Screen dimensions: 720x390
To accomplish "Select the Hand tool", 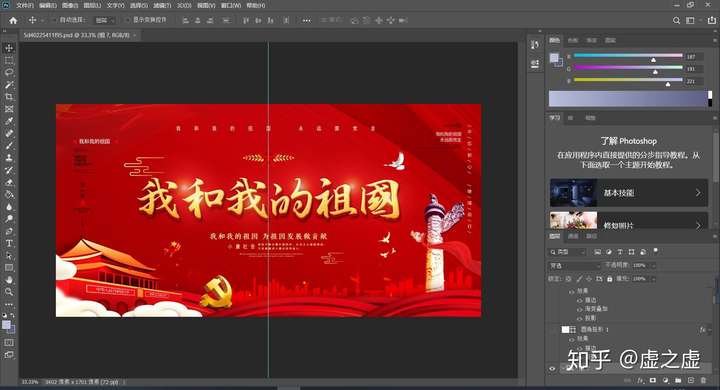I will click(x=9, y=280).
